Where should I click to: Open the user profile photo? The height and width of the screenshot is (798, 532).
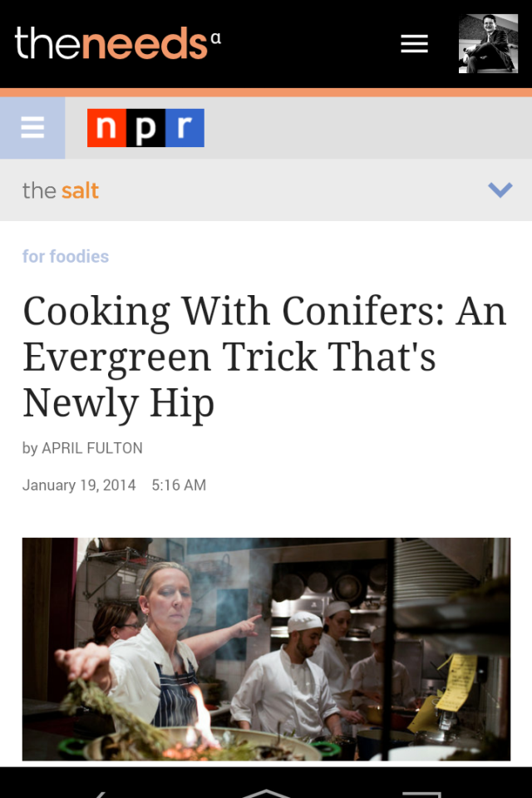pos(488,44)
